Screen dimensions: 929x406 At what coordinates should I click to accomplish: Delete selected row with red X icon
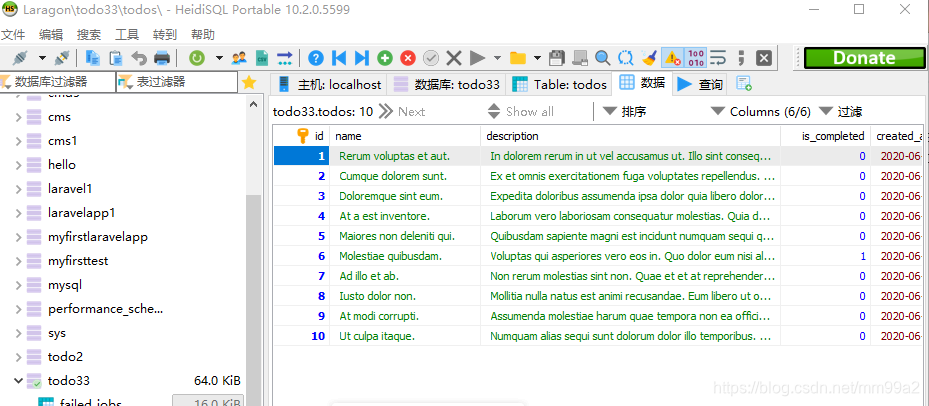point(408,57)
